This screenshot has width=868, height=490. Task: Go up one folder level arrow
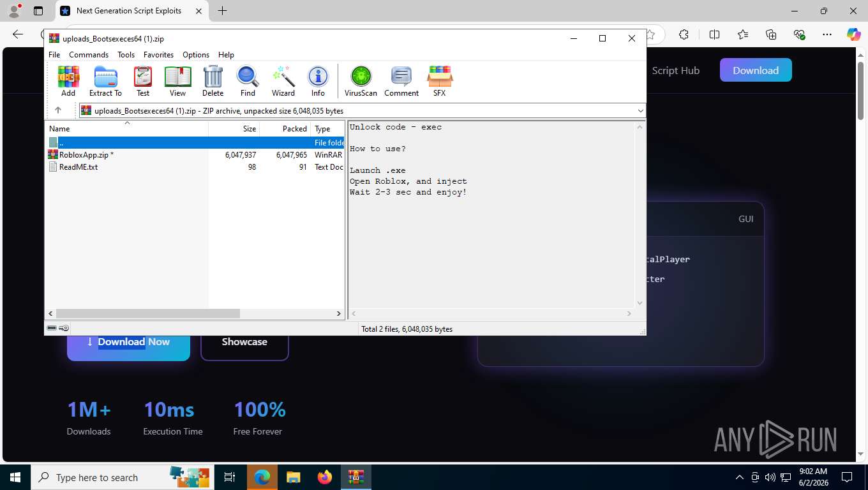tap(58, 110)
